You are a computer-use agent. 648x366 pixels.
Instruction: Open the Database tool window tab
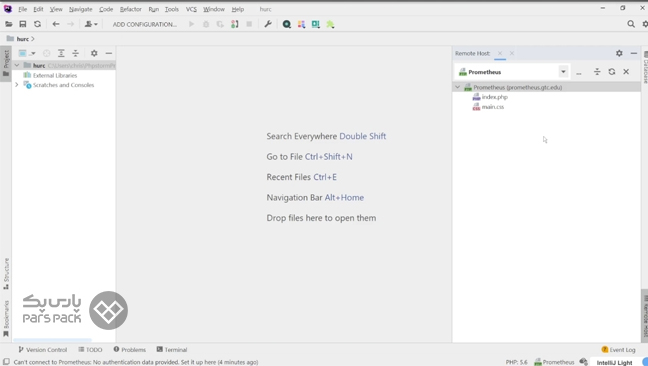(x=645, y=66)
